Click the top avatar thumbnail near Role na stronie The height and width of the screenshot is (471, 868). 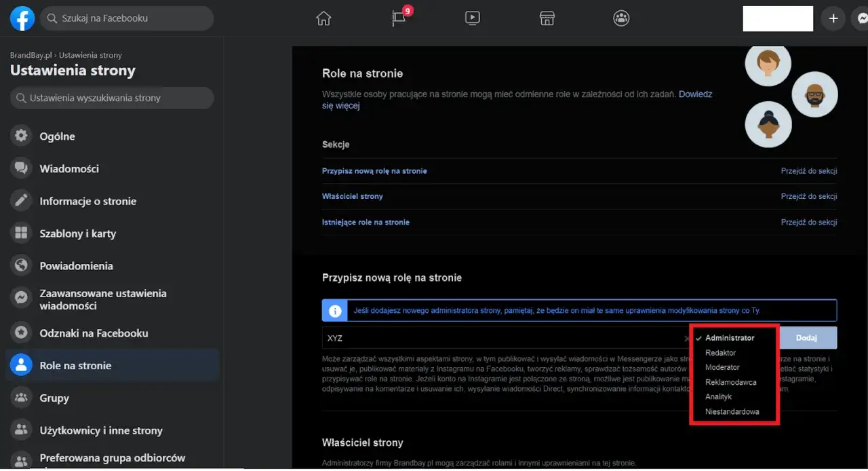(x=768, y=64)
